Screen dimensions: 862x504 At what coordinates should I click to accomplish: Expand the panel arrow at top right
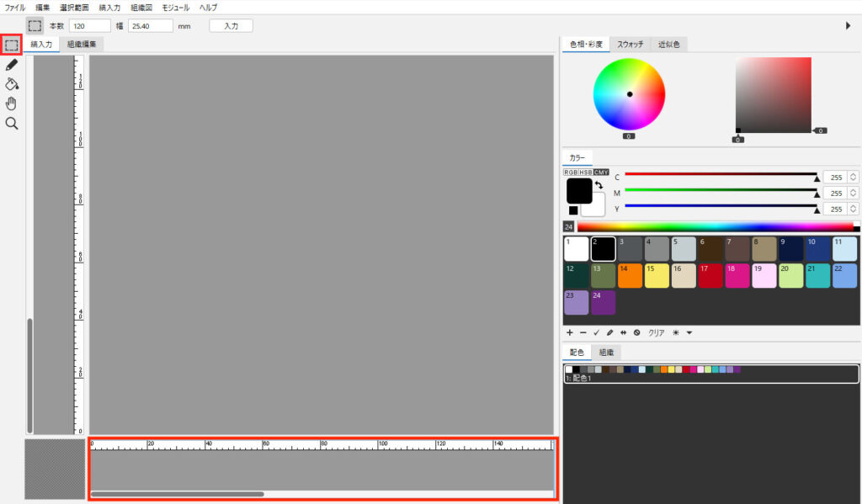coord(848,26)
